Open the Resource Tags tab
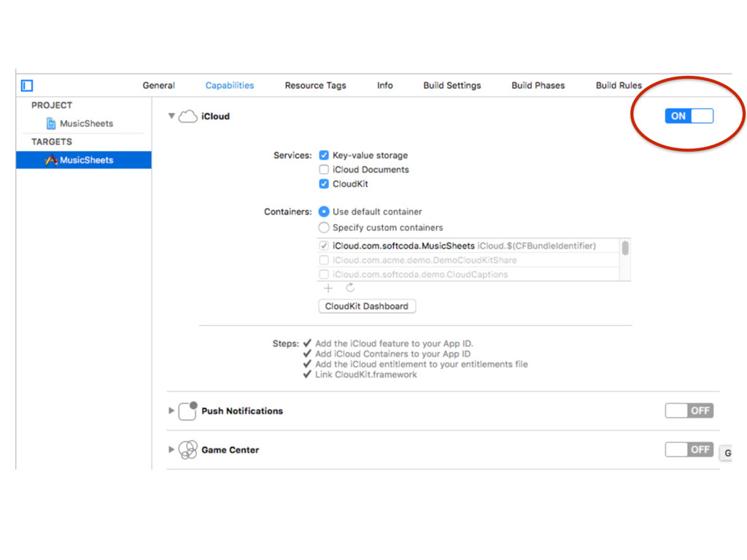Viewport: 747px width, 560px height. coord(315,86)
